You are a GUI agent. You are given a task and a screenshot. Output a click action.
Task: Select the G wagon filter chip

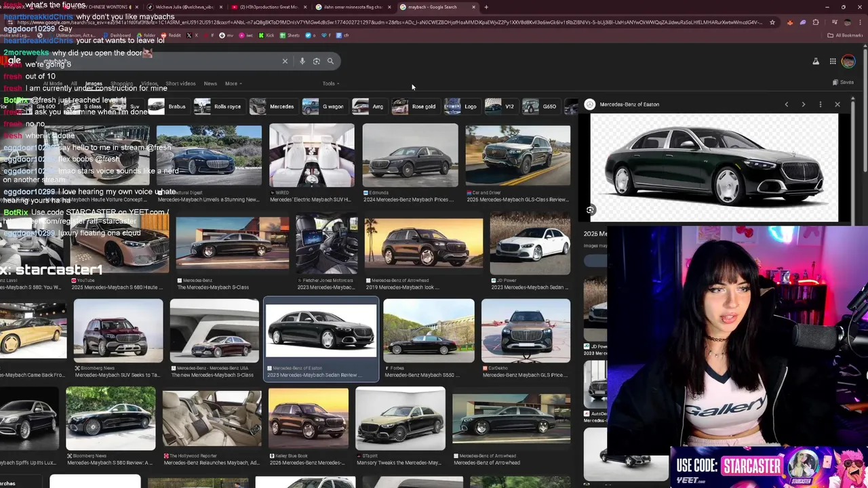coord(324,106)
